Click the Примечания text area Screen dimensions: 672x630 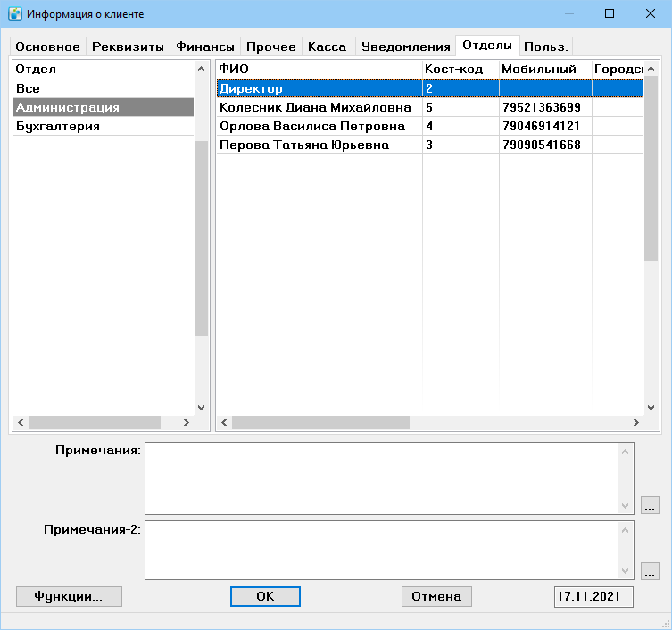[x=381, y=478]
